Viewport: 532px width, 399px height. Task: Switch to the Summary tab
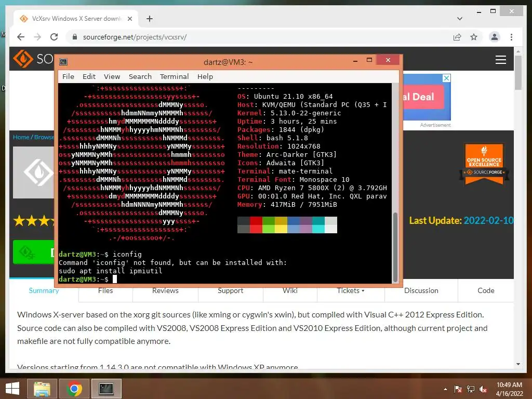pos(44,291)
